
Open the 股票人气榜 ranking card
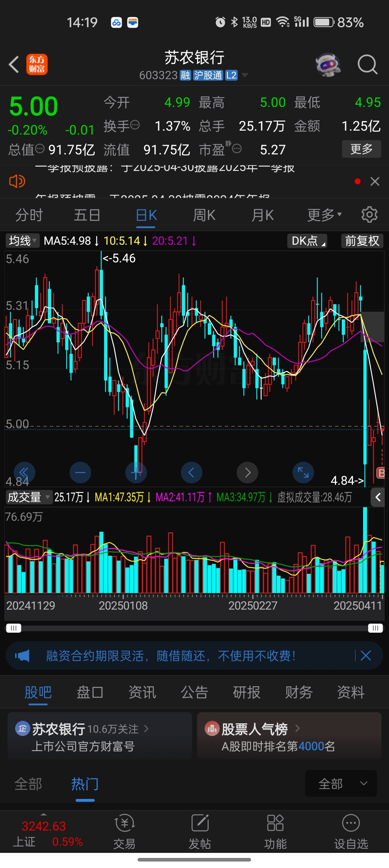pos(289,736)
